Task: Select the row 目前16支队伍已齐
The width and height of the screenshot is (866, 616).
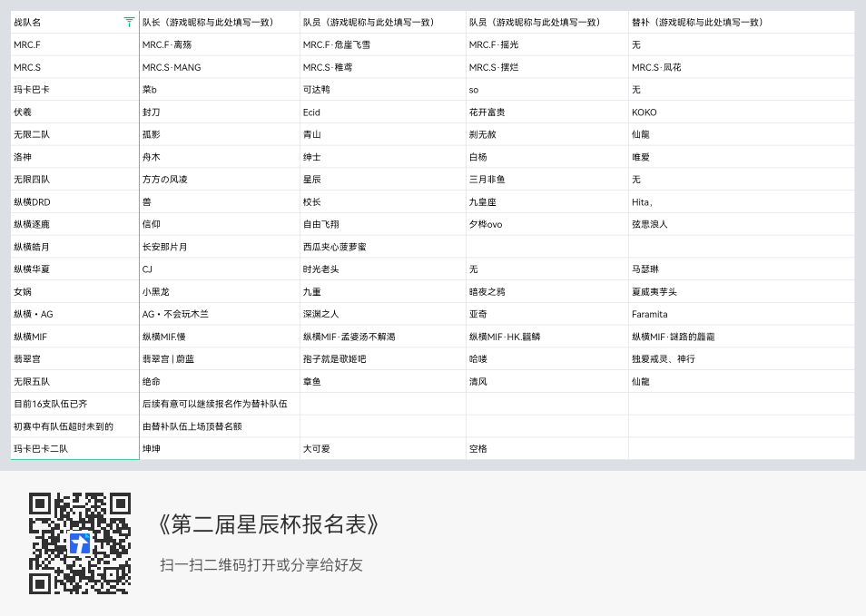Action: (x=432, y=404)
